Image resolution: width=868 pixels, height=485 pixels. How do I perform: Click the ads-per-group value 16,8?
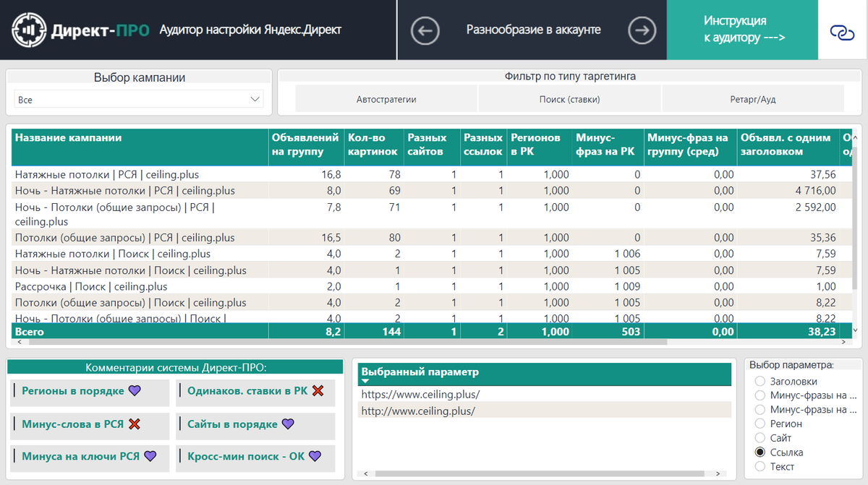(x=332, y=174)
